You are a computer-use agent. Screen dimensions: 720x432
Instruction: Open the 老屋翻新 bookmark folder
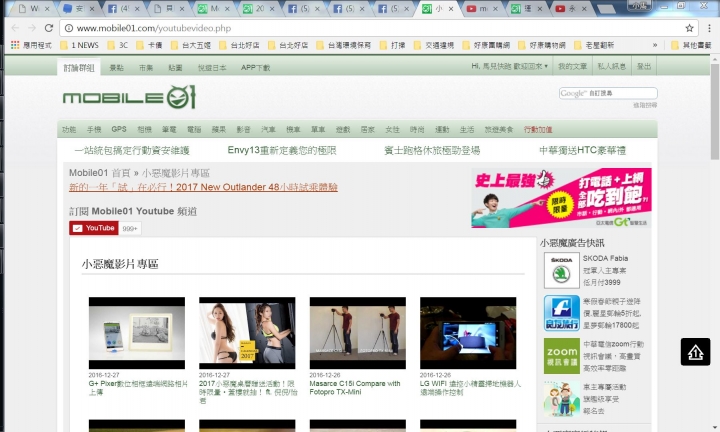click(x=594, y=45)
